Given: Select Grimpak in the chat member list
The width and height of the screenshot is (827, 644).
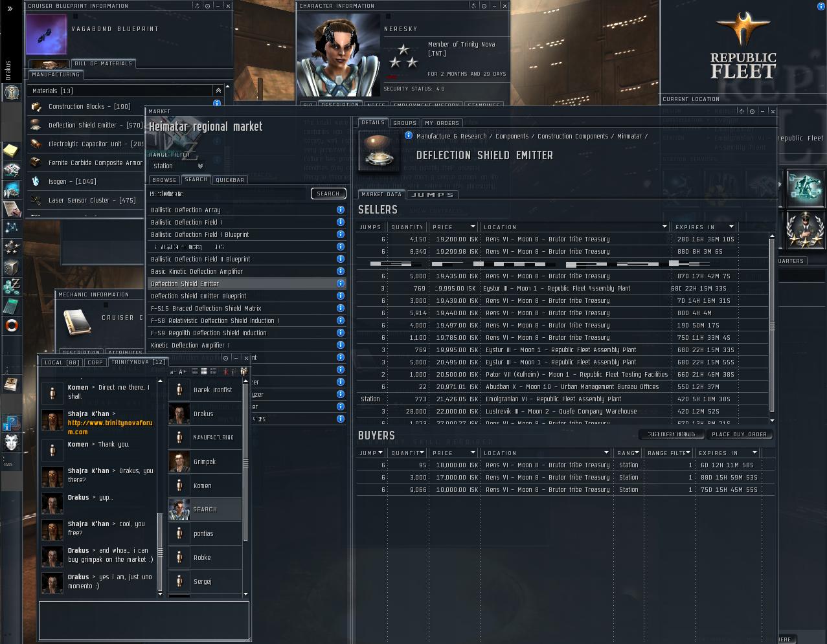Looking at the screenshot, I should tap(205, 461).
